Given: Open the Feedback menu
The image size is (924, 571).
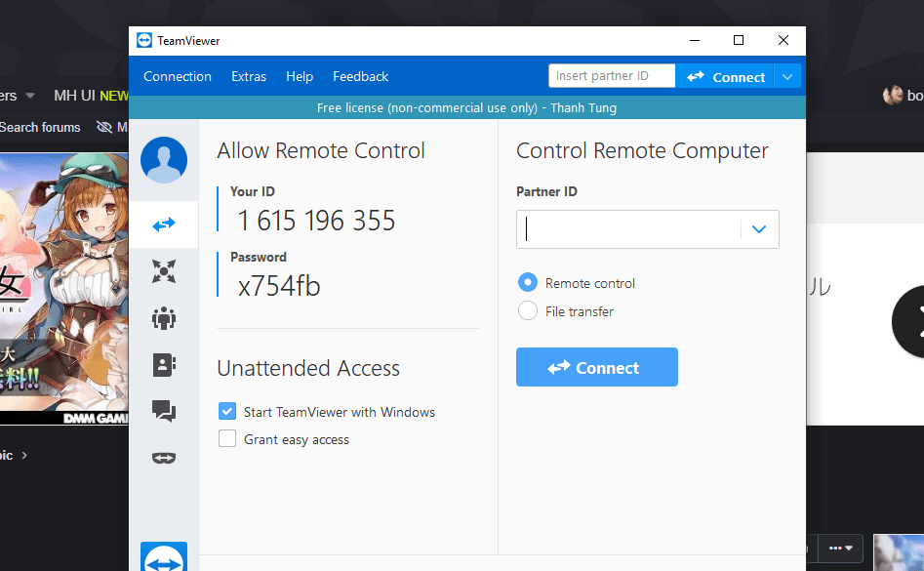Looking at the screenshot, I should [361, 76].
